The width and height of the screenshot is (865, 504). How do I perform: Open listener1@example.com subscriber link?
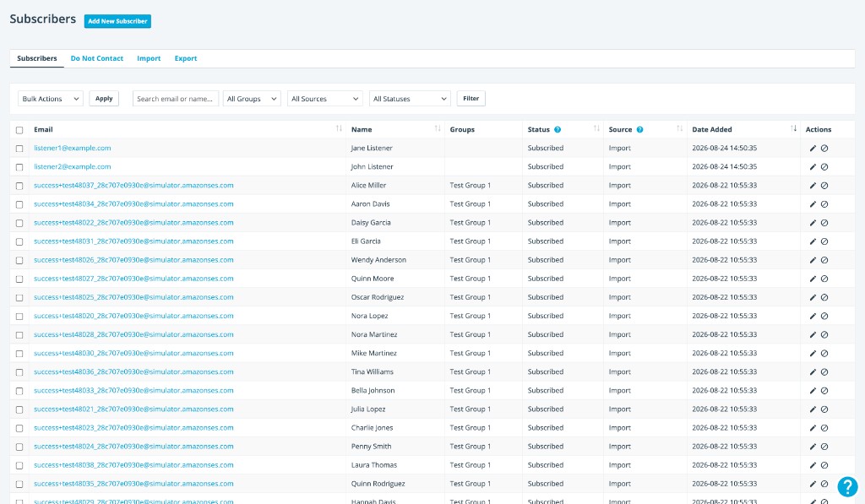[73, 148]
